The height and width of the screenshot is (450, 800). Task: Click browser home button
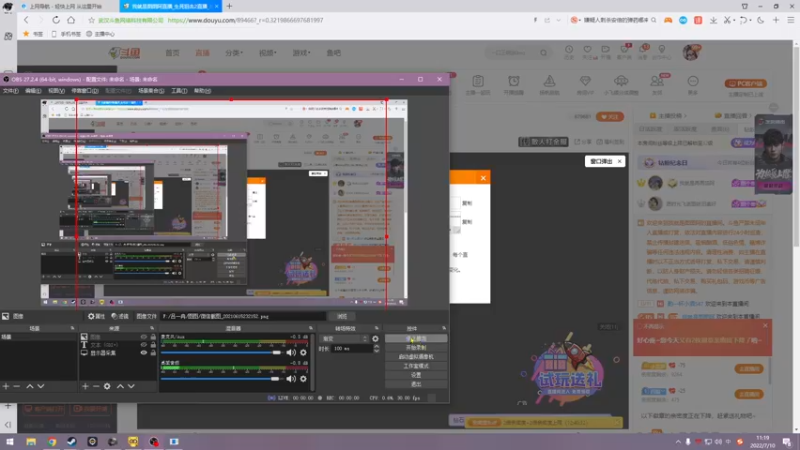click(x=71, y=20)
